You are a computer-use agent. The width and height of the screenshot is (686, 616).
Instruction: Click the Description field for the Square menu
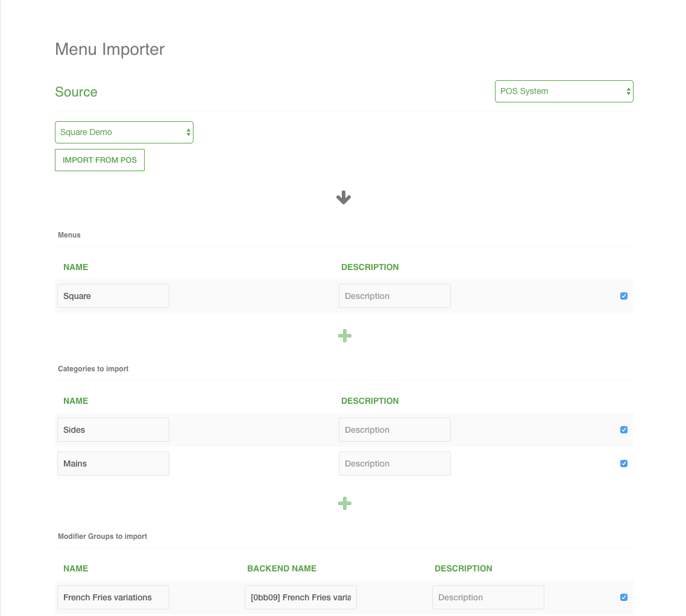click(x=394, y=296)
